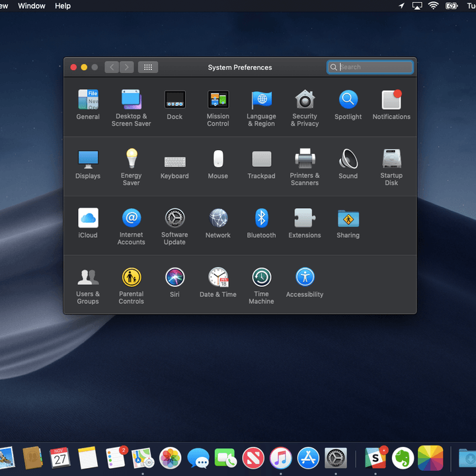The width and height of the screenshot is (476, 476).
Task: Click the battery charging icon in menu bar
Action: (452, 6)
